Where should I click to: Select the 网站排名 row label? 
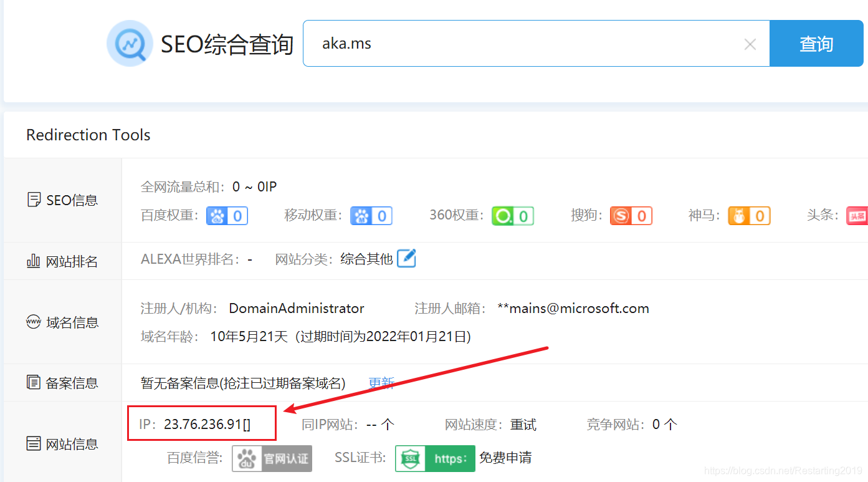pos(72,261)
